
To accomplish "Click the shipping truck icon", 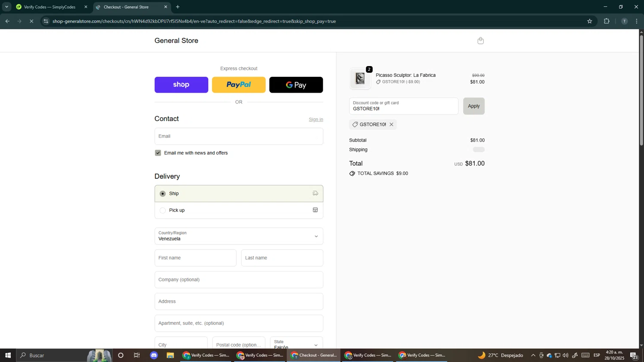I will [315, 193].
